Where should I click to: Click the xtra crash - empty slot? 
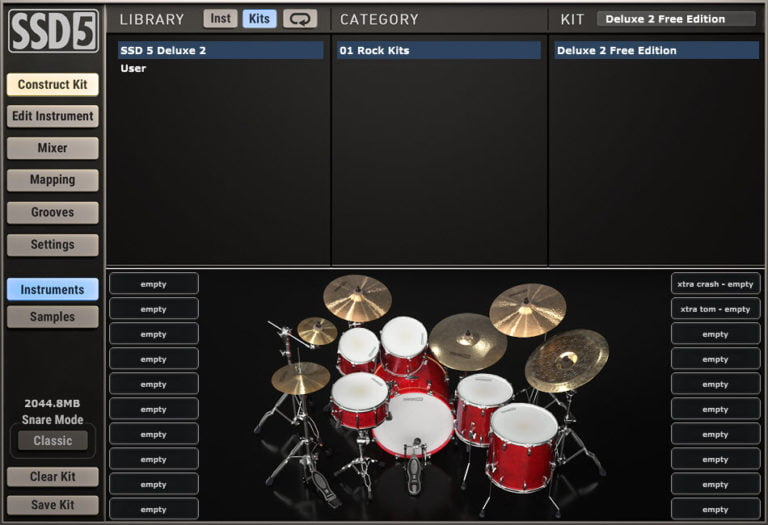(715, 284)
